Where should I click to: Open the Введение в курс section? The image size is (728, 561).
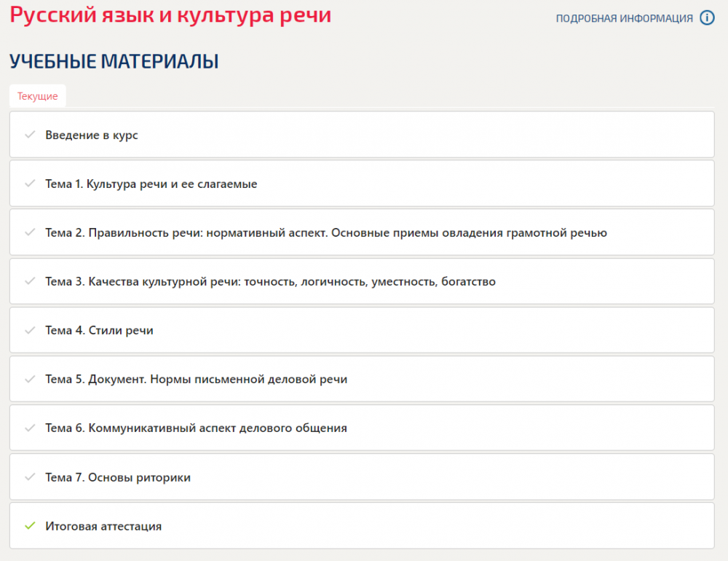click(x=362, y=135)
